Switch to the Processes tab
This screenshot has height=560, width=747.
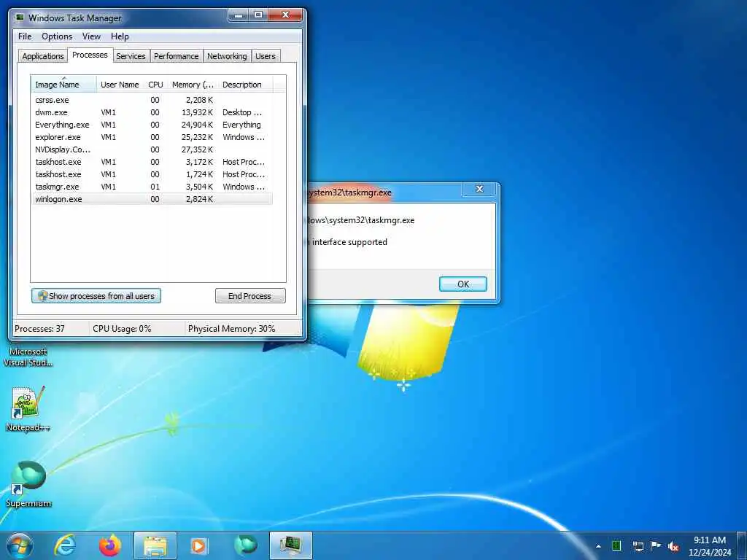pyautogui.click(x=90, y=55)
